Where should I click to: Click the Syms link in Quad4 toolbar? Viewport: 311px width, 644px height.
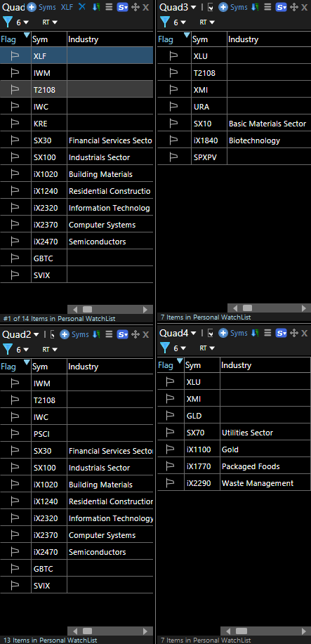(239, 333)
